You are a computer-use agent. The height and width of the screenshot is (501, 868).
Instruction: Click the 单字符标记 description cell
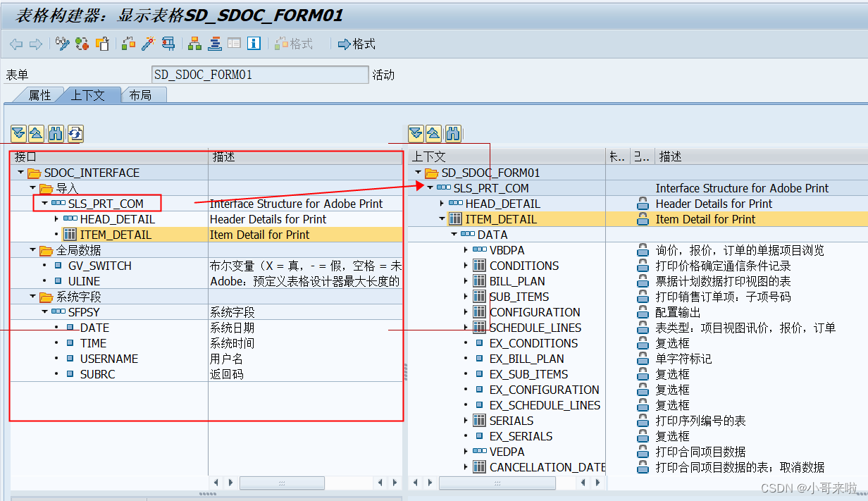[x=683, y=359]
